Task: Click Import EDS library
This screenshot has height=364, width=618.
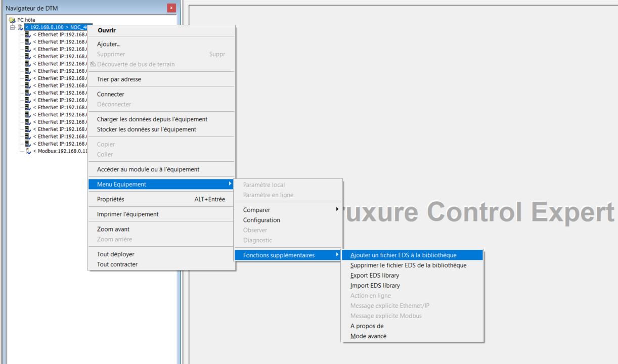Action: 375,286
